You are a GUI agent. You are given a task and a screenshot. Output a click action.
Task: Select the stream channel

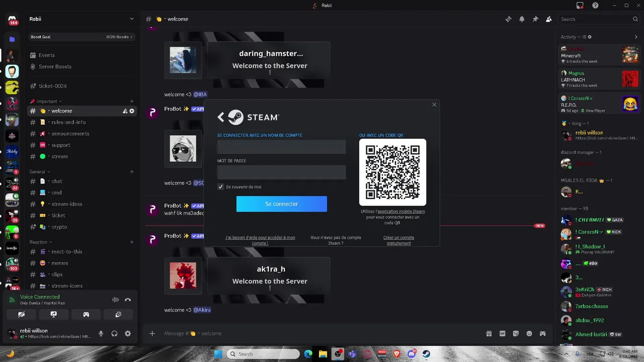point(82,156)
